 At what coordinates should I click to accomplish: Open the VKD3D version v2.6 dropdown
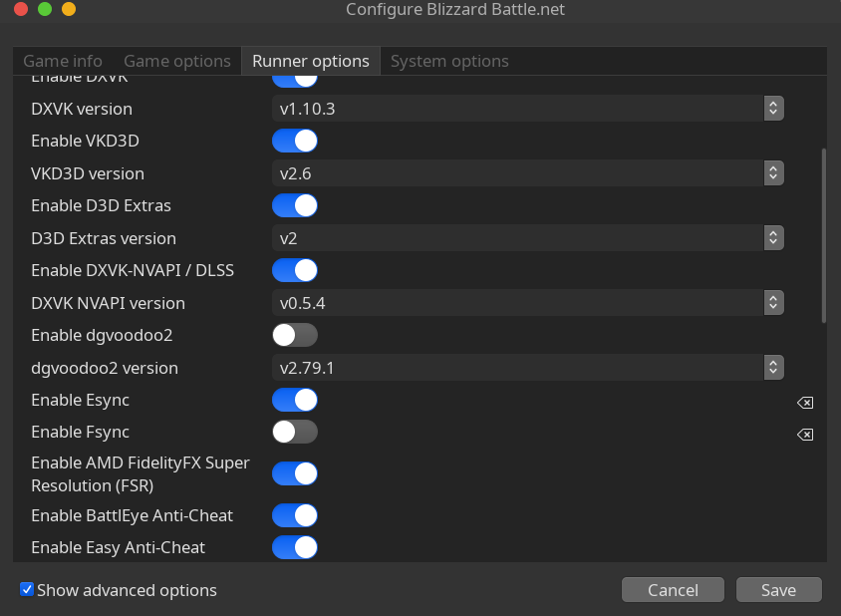tap(528, 173)
